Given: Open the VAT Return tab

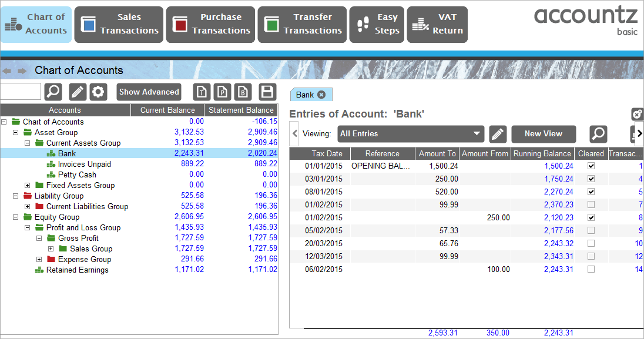Looking at the screenshot, I should 437,24.
